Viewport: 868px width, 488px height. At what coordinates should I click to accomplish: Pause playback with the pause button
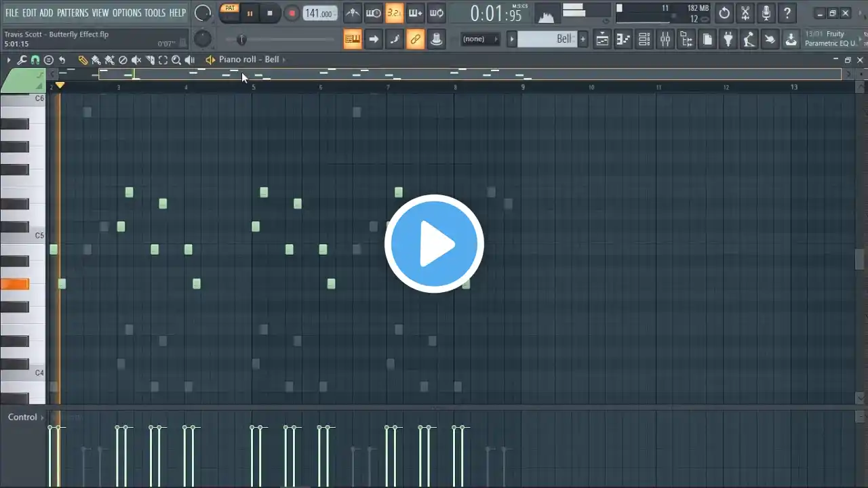point(250,13)
